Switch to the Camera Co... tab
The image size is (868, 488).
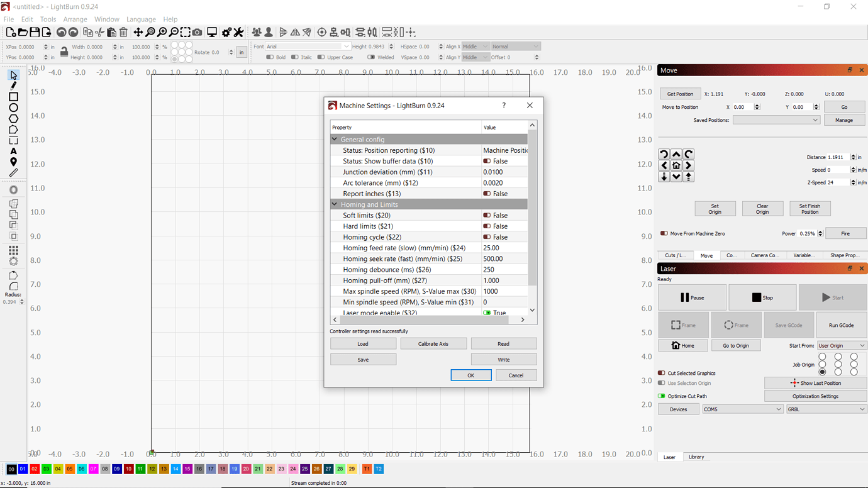[x=764, y=255]
